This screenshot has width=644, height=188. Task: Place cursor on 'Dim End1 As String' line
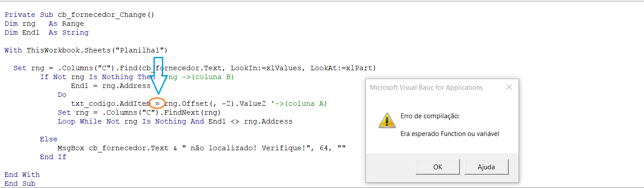point(47,32)
